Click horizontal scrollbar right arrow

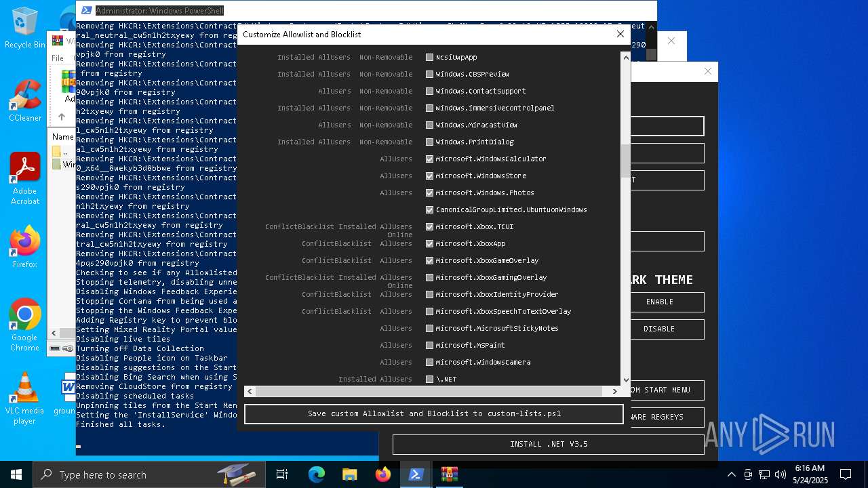pyautogui.click(x=615, y=391)
